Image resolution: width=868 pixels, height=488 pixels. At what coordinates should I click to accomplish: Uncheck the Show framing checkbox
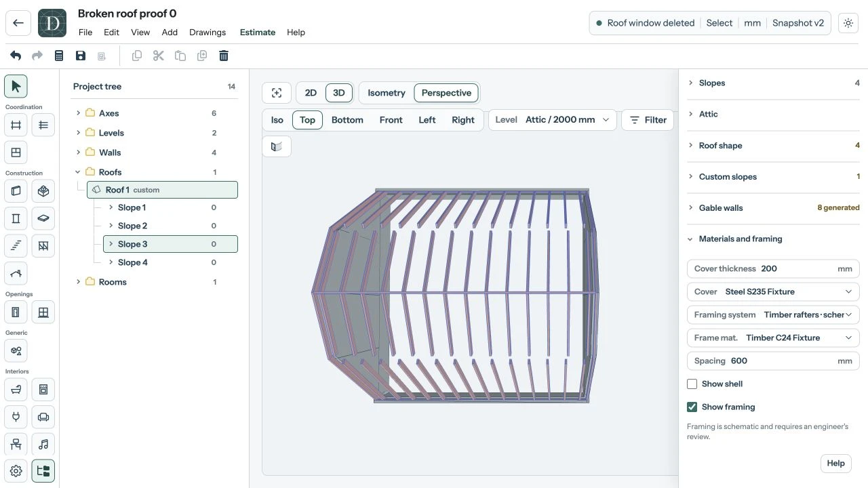692,407
